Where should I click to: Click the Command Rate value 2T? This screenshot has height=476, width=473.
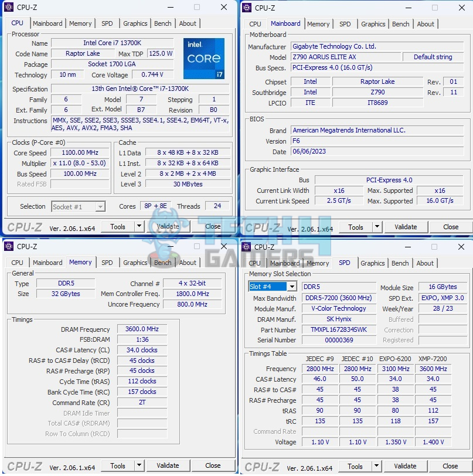coord(142,402)
